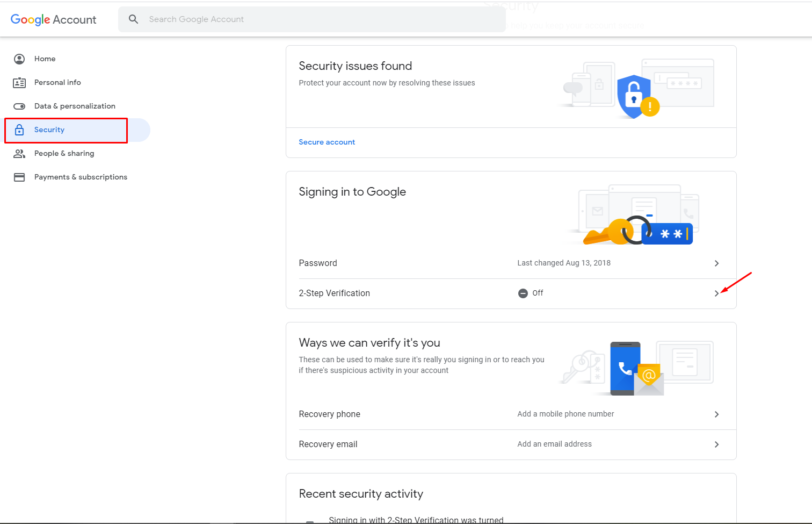
Task: Click the 2-Step Verification Off status icon
Action: (523, 293)
